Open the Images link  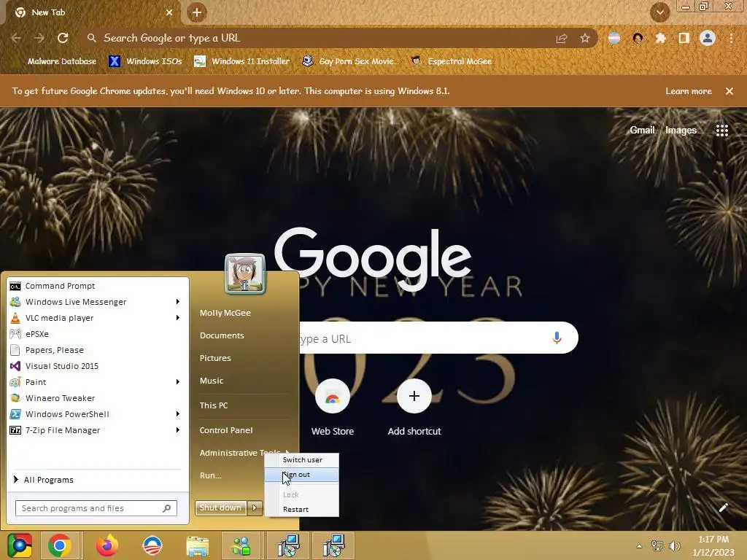pyautogui.click(x=681, y=130)
